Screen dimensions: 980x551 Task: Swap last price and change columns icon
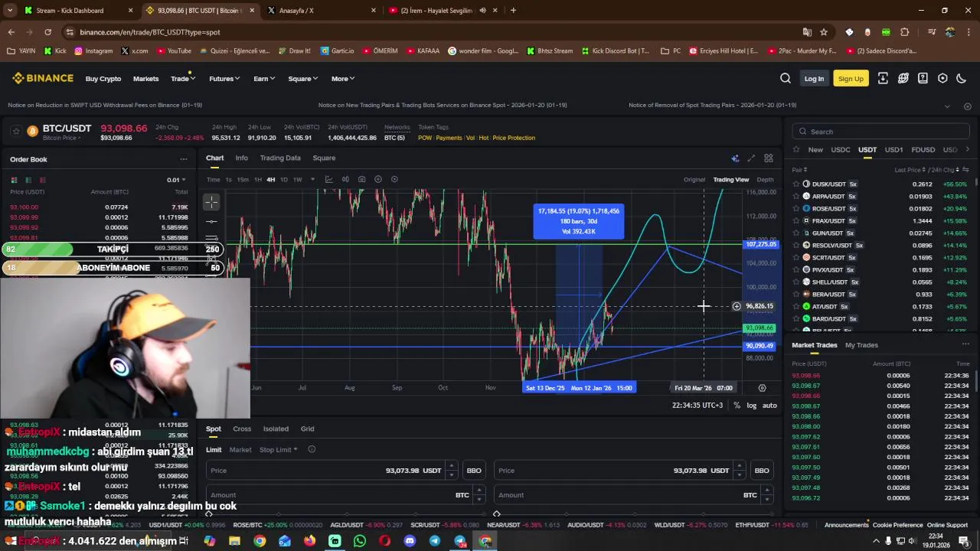[x=965, y=169]
